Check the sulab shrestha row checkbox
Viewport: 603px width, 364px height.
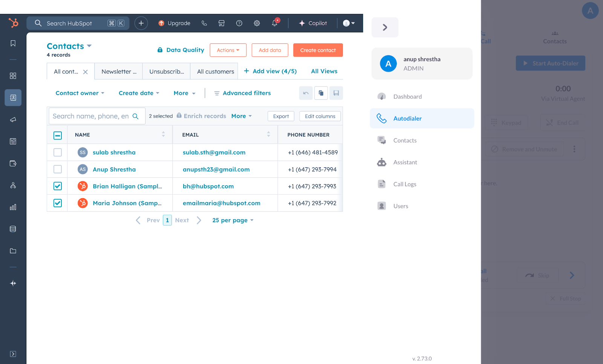(58, 152)
